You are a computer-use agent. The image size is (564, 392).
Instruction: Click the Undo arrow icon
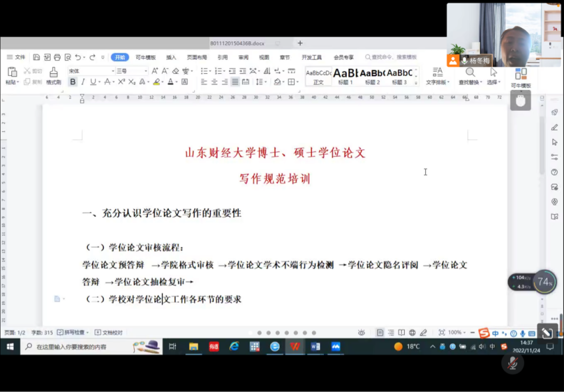pyautogui.click(x=78, y=57)
